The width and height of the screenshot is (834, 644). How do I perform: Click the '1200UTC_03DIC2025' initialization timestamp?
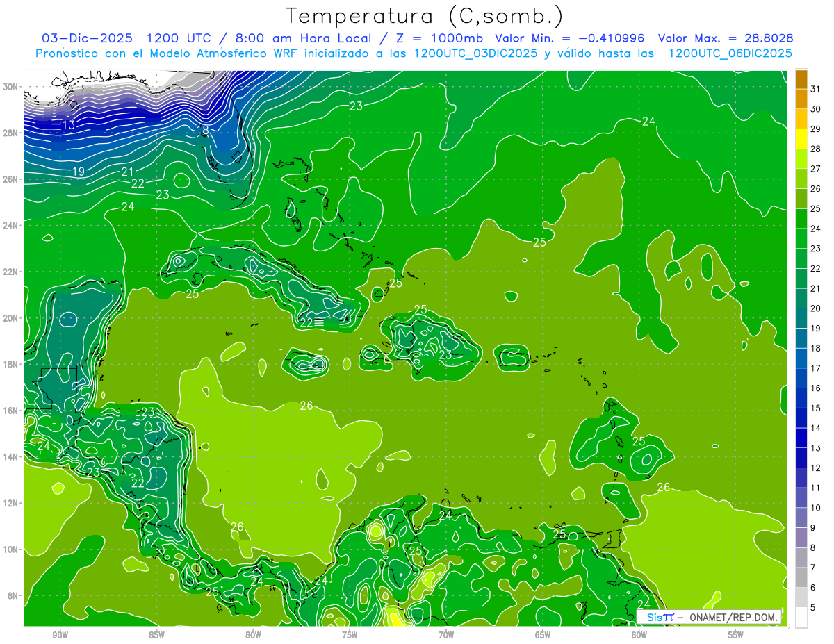pos(475,53)
